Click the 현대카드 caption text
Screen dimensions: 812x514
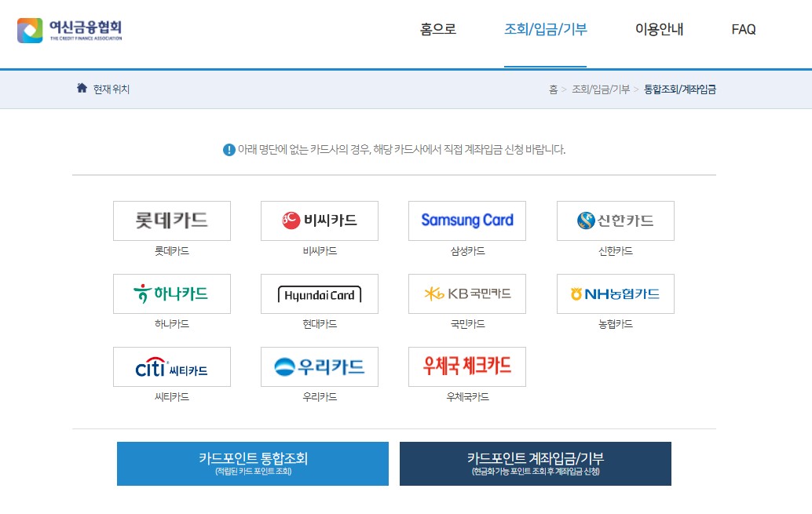tap(320, 324)
